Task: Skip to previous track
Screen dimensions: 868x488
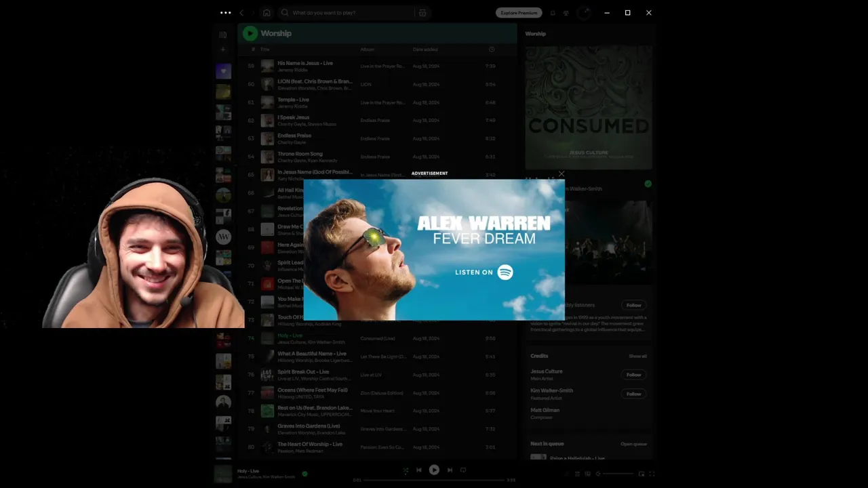Action: 419,470
